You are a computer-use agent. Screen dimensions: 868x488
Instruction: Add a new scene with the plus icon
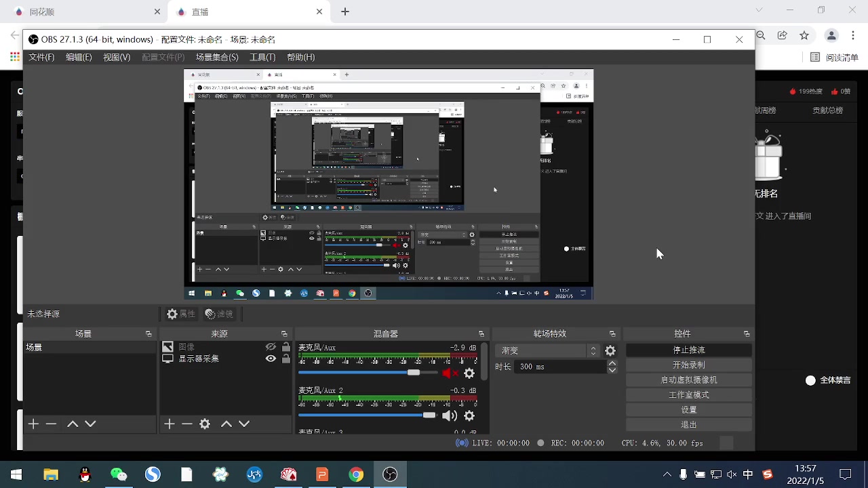click(x=33, y=424)
